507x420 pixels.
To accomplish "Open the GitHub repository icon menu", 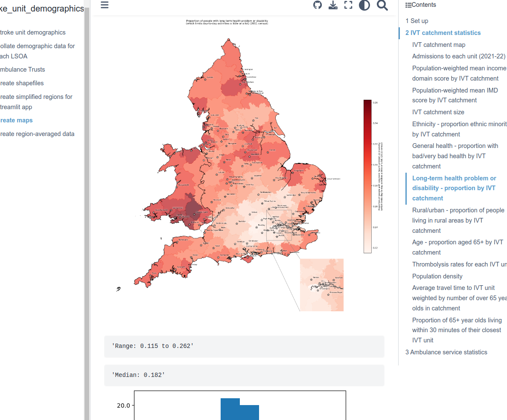I will (x=318, y=5).
